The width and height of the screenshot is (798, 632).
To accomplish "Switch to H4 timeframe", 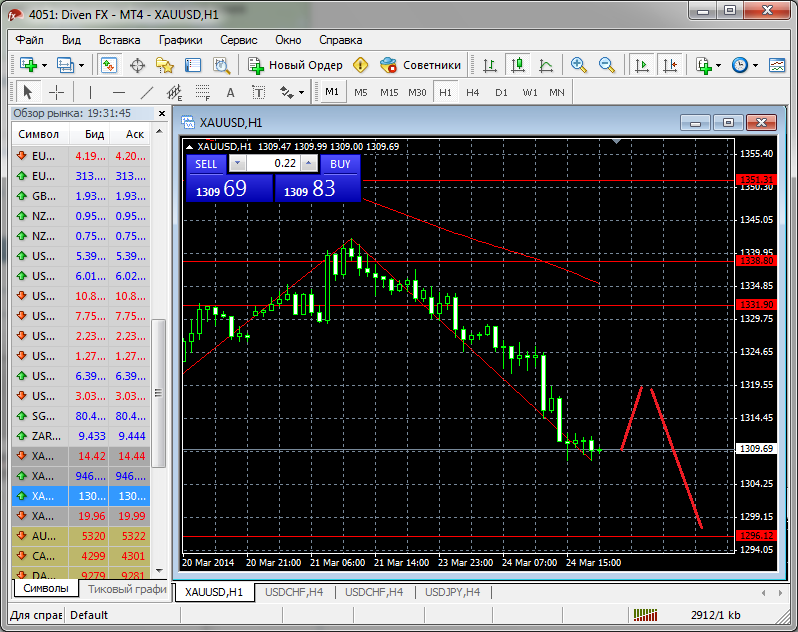I will [x=473, y=92].
